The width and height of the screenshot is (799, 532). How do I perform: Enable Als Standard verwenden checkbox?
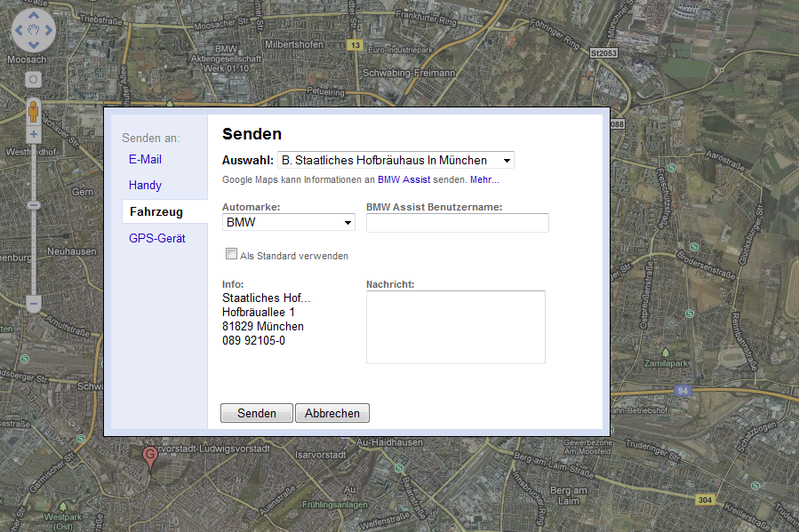(231, 253)
